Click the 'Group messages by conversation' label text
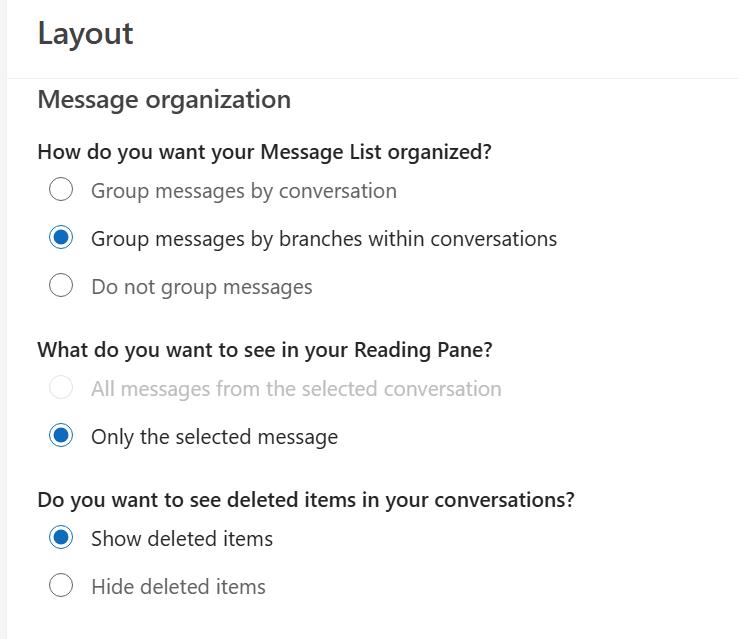This screenshot has height=639, width=738. pos(243,191)
